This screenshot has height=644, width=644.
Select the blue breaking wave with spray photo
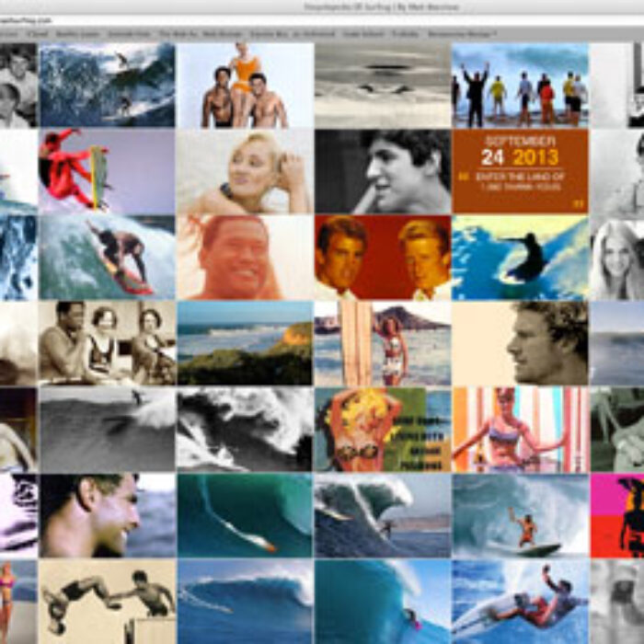[246, 602]
